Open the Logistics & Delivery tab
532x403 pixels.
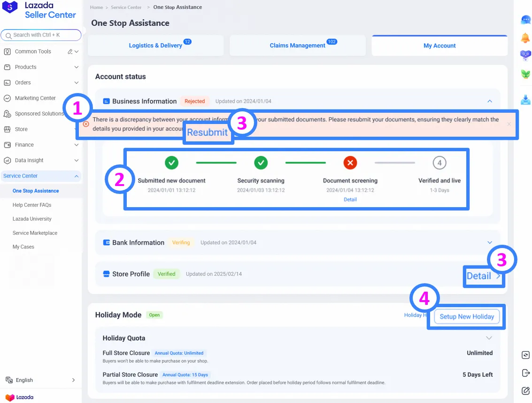tap(155, 45)
